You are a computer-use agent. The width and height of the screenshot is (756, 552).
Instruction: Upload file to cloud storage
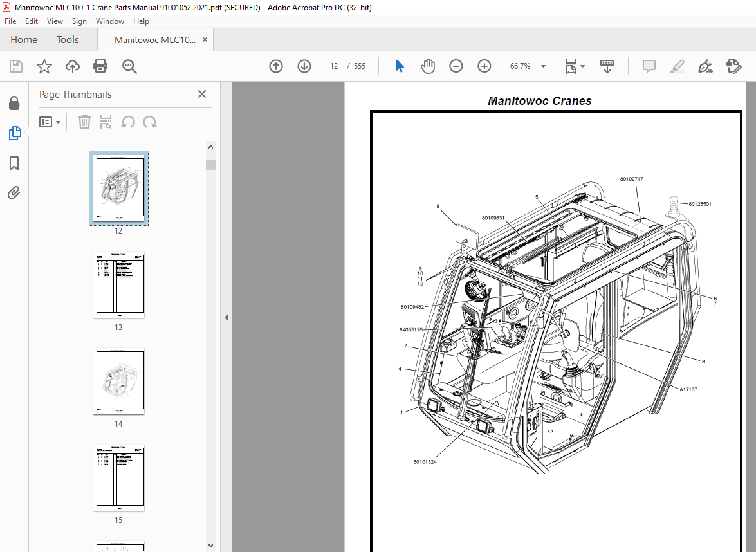coord(73,66)
